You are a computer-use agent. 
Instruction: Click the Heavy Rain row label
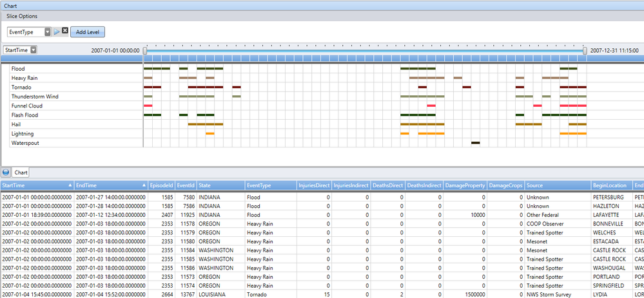24,78
